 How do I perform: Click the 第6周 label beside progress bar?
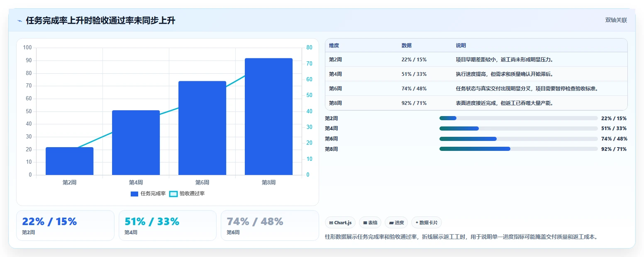coord(331,139)
